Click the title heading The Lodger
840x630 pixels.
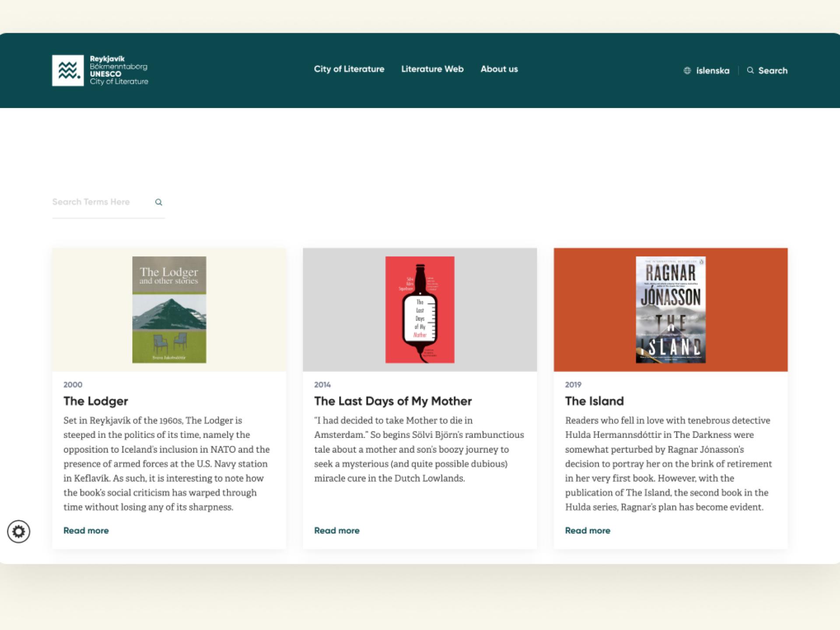[x=95, y=401]
